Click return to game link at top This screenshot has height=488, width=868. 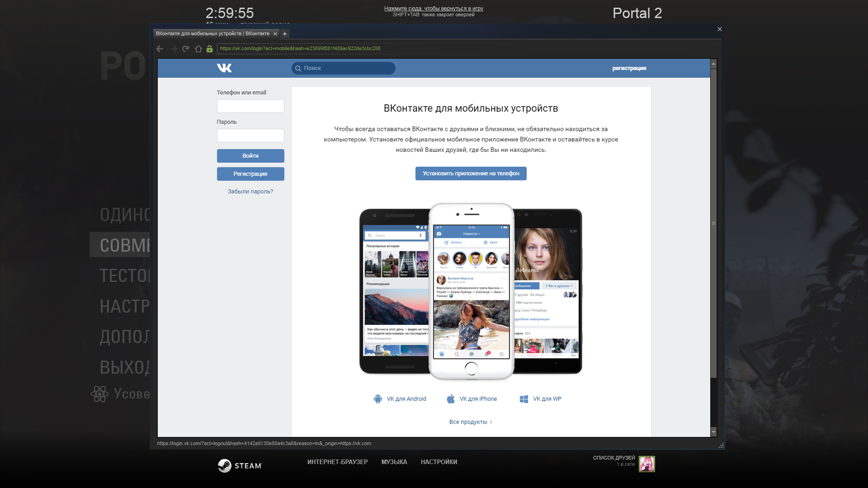click(433, 9)
